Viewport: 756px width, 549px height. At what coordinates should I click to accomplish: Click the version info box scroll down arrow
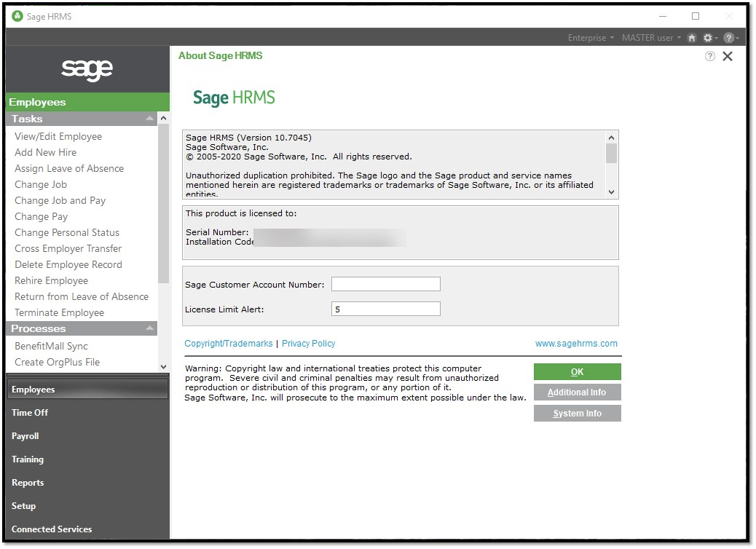click(611, 191)
